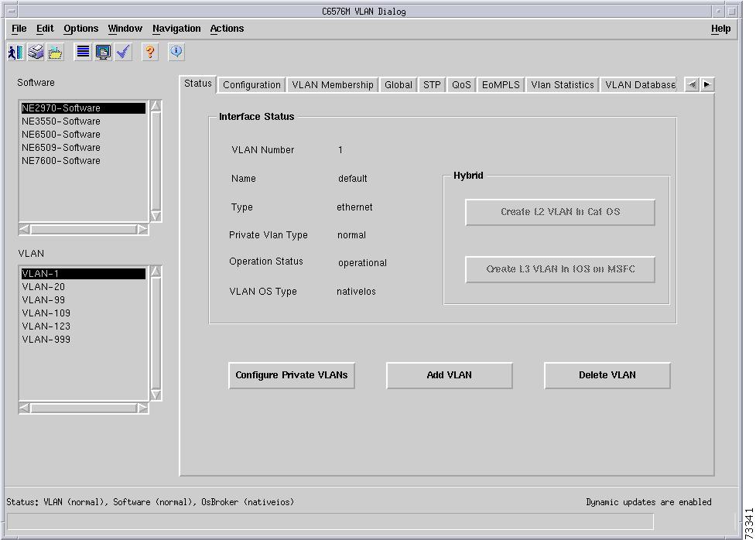Screen dimensions: 756x540
Task: Switch to the STP tab
Action: pos(432,85)
